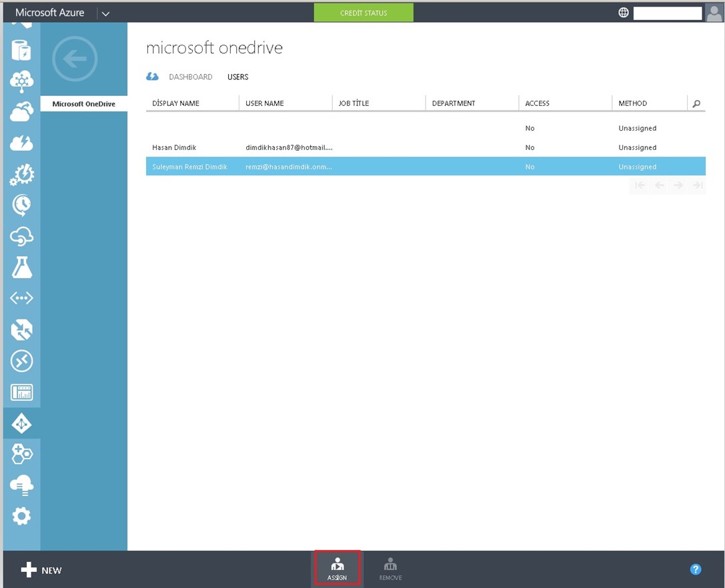
Task: Expand the Microsoft Azure header chevron
Action: 105,13
